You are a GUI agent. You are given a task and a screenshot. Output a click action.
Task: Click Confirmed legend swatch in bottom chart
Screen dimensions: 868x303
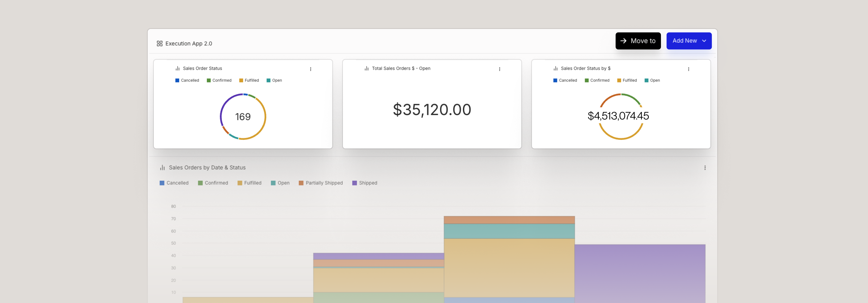200,183
